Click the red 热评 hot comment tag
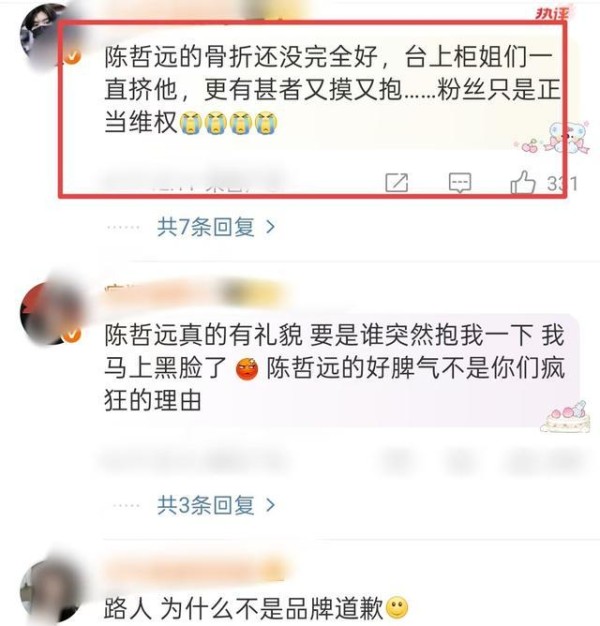 tap(552, 13)
